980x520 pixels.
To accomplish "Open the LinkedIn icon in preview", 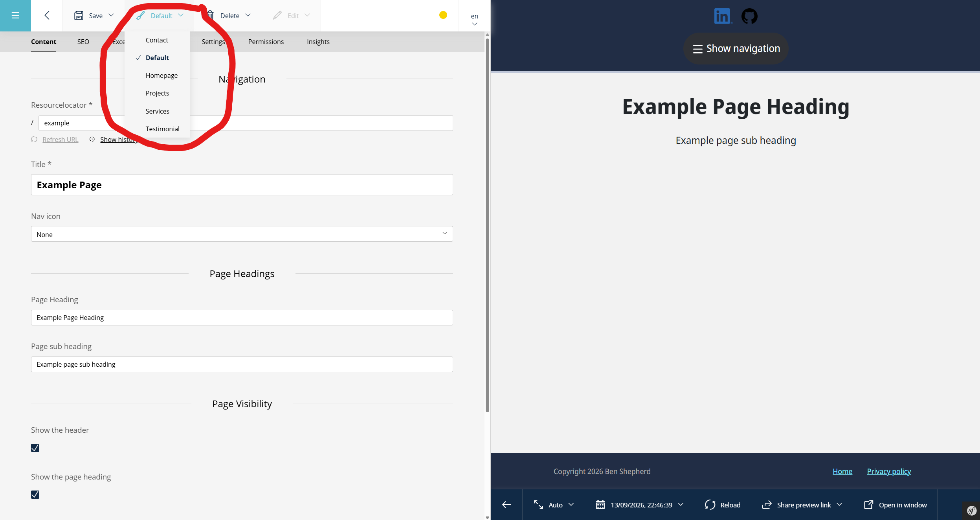I will click(722, 16).
